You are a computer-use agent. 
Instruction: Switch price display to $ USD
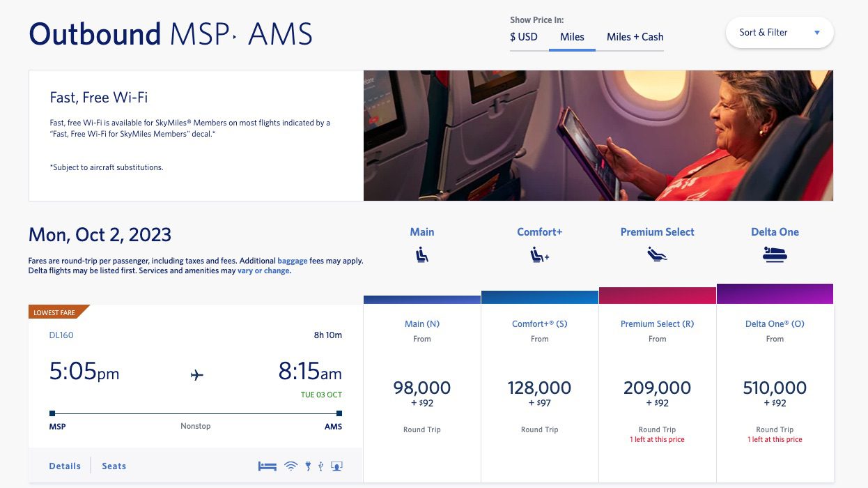522,38
